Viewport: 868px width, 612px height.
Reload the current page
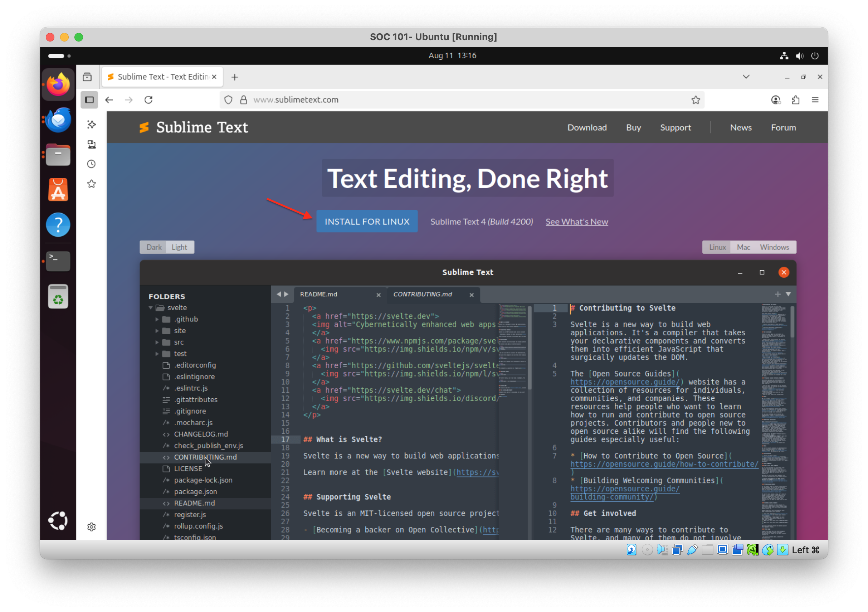pyautogui.click(x=148, y=100)
